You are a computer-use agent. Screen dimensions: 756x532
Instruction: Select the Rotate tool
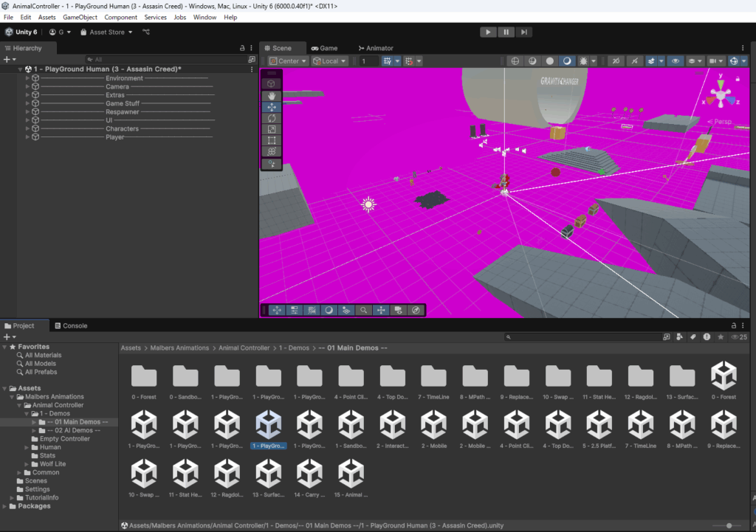272,118
